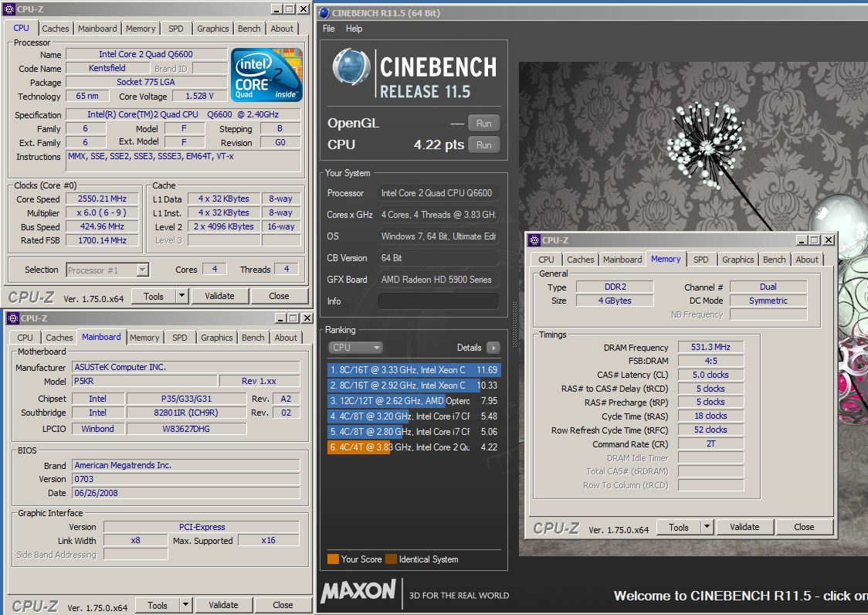Maximize the CPU-Z Mainboard window

tap(293, 318)
